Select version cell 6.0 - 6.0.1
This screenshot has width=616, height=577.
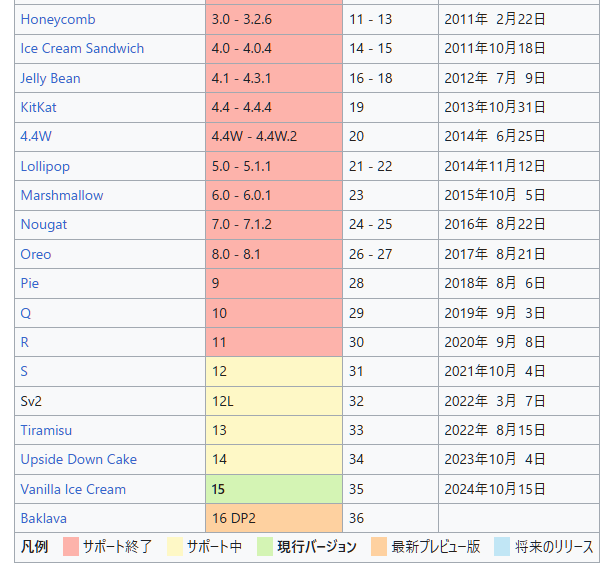(274, 195)
